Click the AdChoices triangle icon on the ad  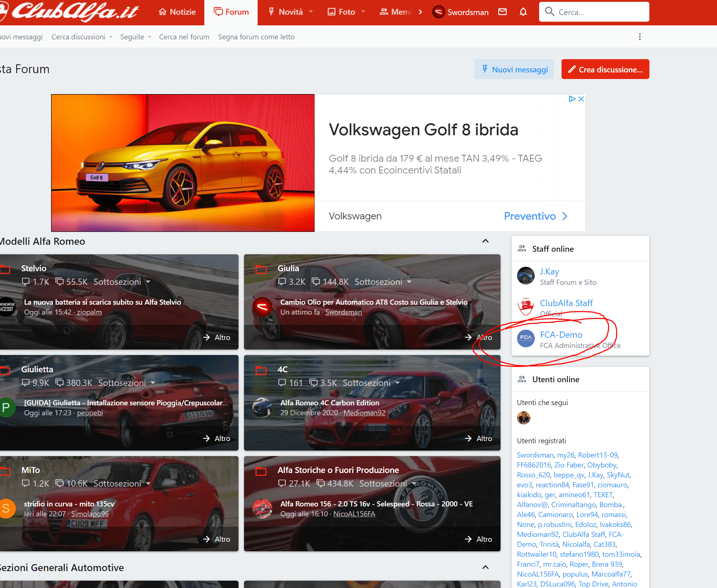(572, 99)
